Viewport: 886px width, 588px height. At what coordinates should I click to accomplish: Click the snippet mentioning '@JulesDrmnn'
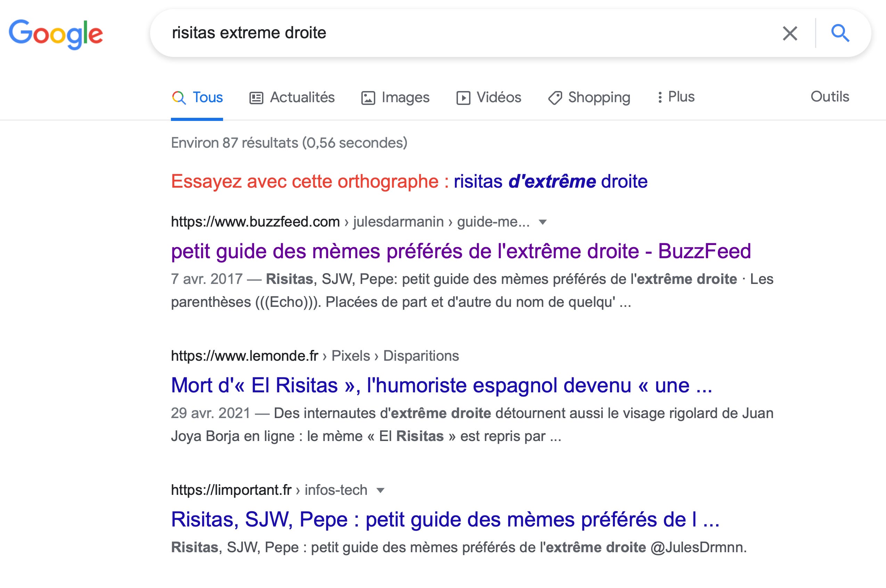point(459,547)
